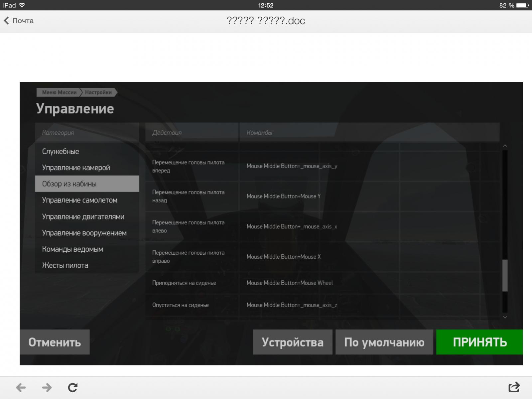Screen dimensions: 532x399
Task: Click the actions list scrollbar thumb
Action: 505,276
